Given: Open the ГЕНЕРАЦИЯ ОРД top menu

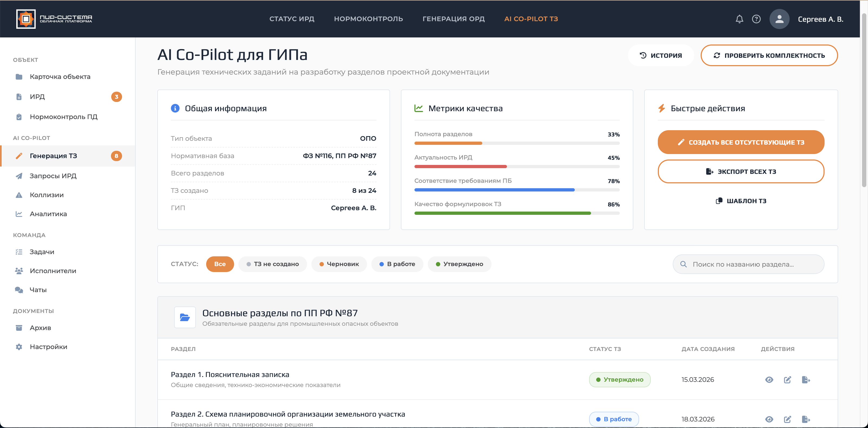Looking at the screenshot, I should (454, 19).
